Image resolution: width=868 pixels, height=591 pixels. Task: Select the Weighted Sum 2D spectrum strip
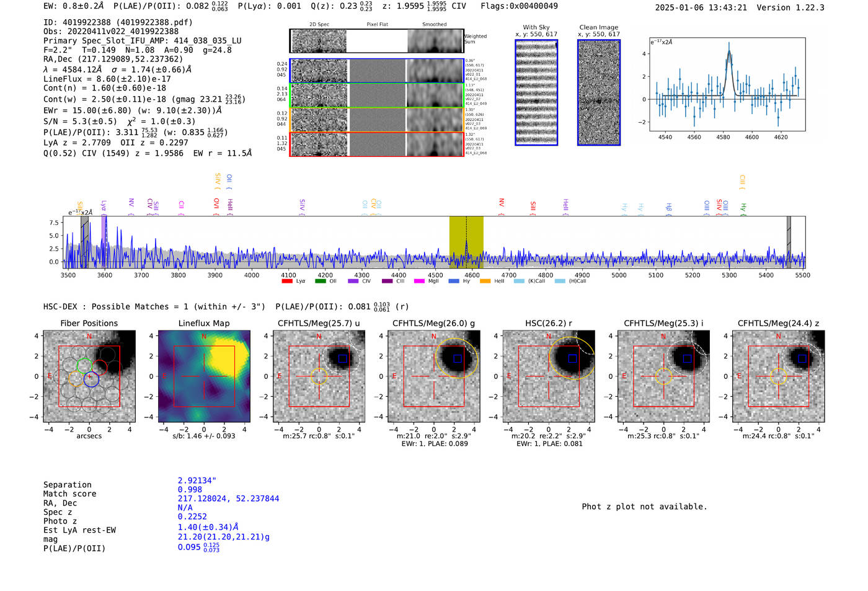pos(377,41)
